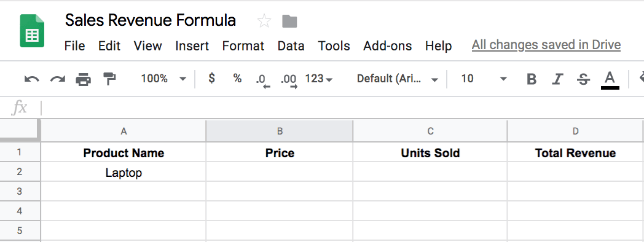This screenshot has height=242, width=644.
Task: Open the Data menu
Action: pyautogui.click(x=291, y=45)
